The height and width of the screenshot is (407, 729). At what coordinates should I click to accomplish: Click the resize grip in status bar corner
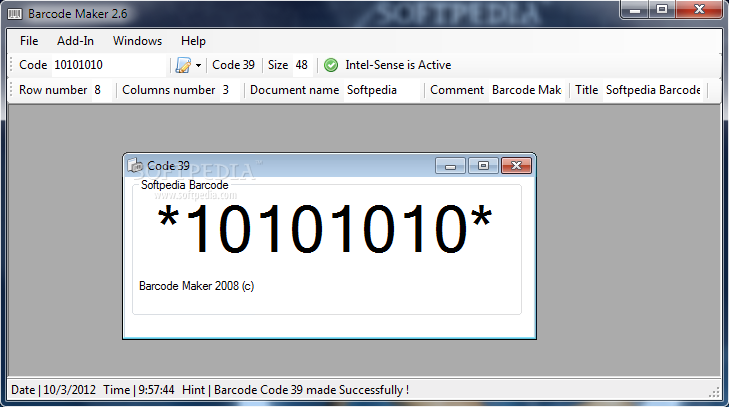(x=715, y=393)
